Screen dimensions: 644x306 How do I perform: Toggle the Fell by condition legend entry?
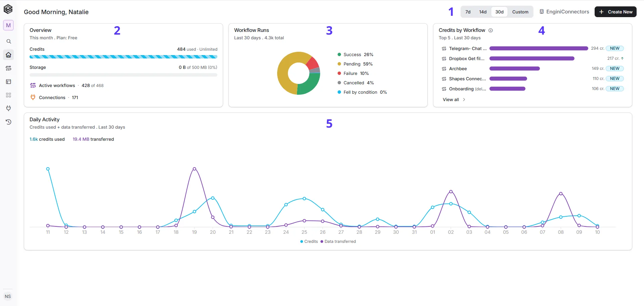pos(362,92)
